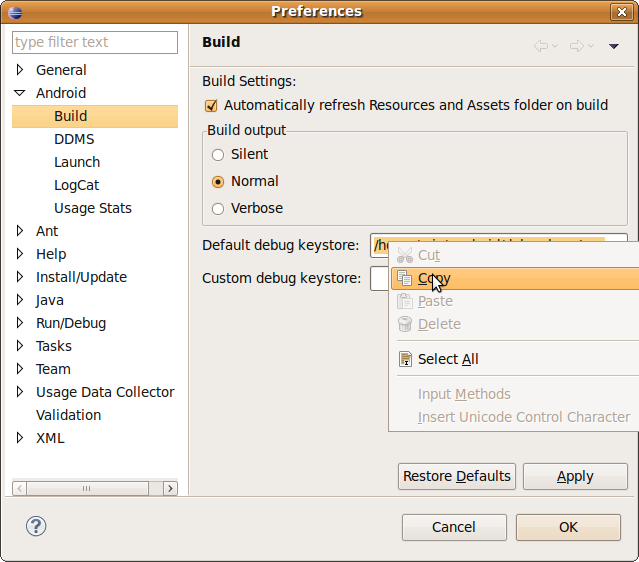Click the Copy icon in context menu
Screen dimensions: 639x562
pos(405,278)
